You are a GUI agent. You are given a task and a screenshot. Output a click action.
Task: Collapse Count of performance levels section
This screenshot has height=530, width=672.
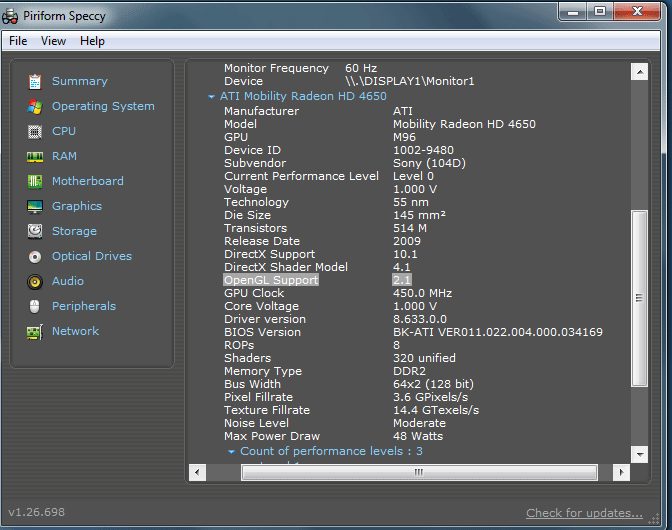click(231, 451)
